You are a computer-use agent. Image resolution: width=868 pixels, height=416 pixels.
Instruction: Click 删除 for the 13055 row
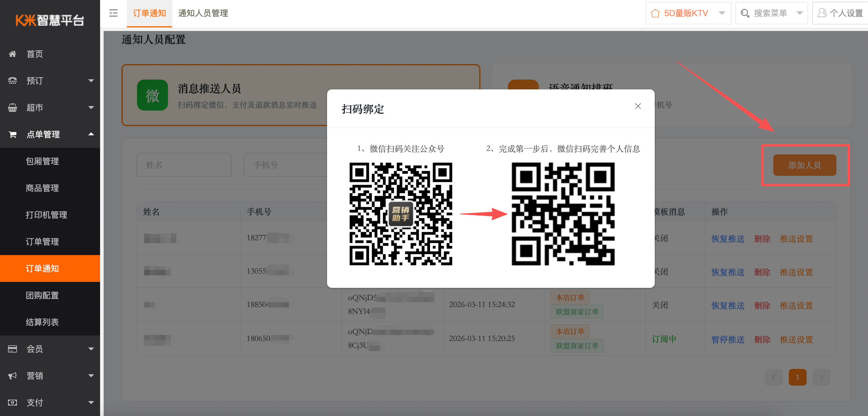click(762, 272)
